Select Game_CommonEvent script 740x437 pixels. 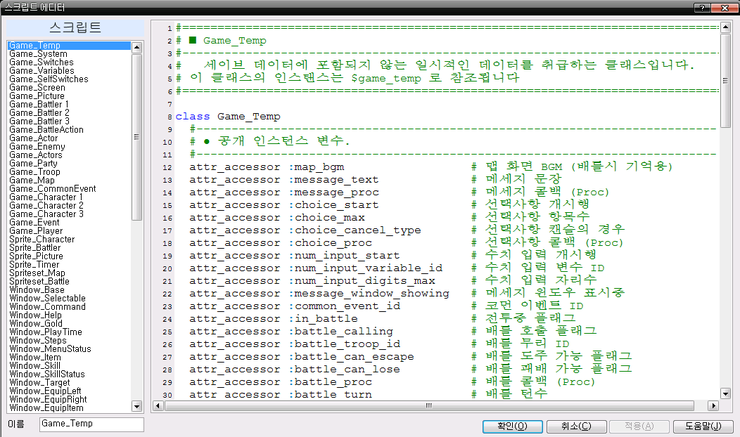pos(69,189)
